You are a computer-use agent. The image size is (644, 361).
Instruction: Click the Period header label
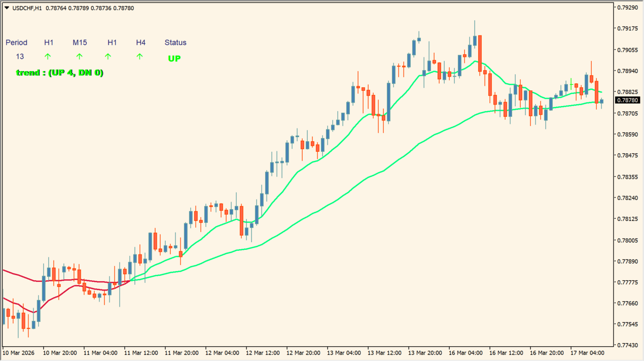[16, 43]
